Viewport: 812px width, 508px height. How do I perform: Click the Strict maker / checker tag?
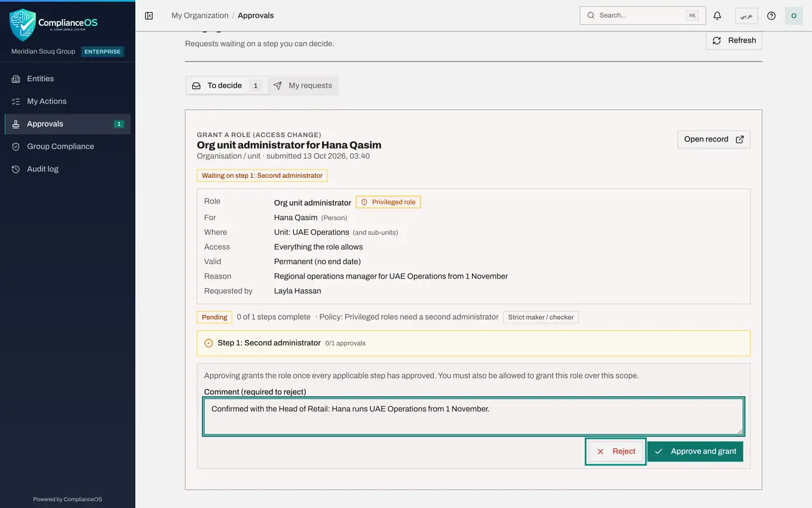tap(540, 317)
